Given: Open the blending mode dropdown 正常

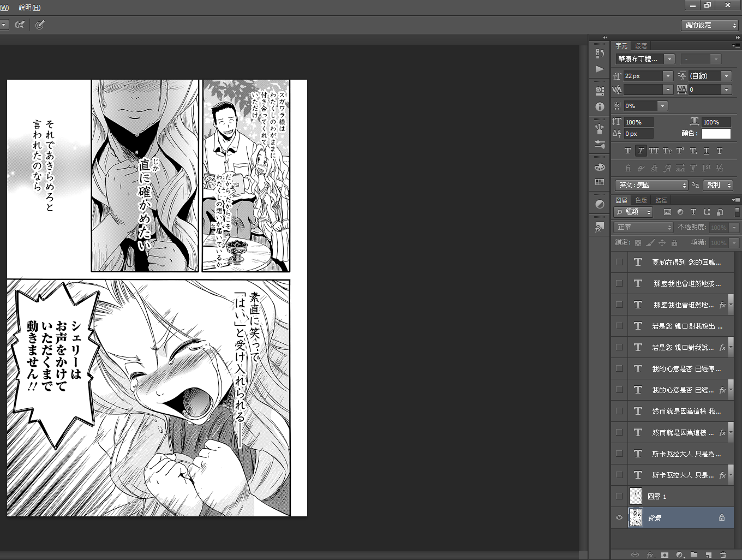Looking at the screenshot, I should pos(644,227).
